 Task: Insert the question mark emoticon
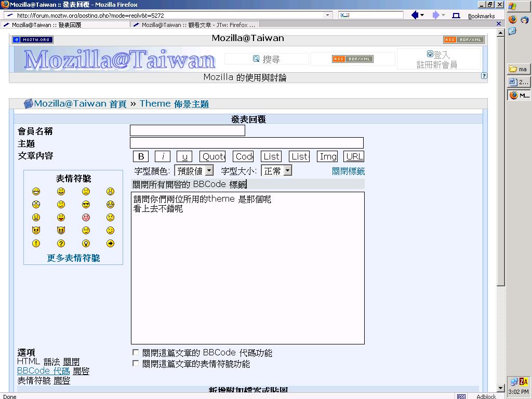pos(61,243)
